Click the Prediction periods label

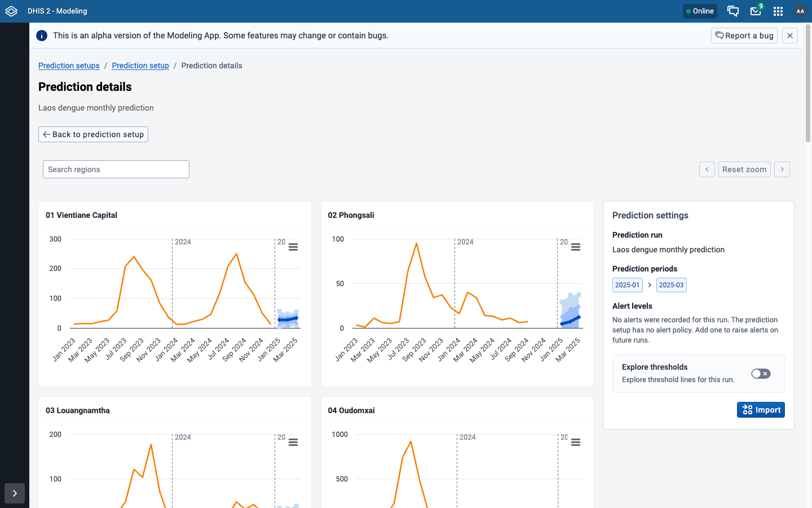[x=645, y=269]
